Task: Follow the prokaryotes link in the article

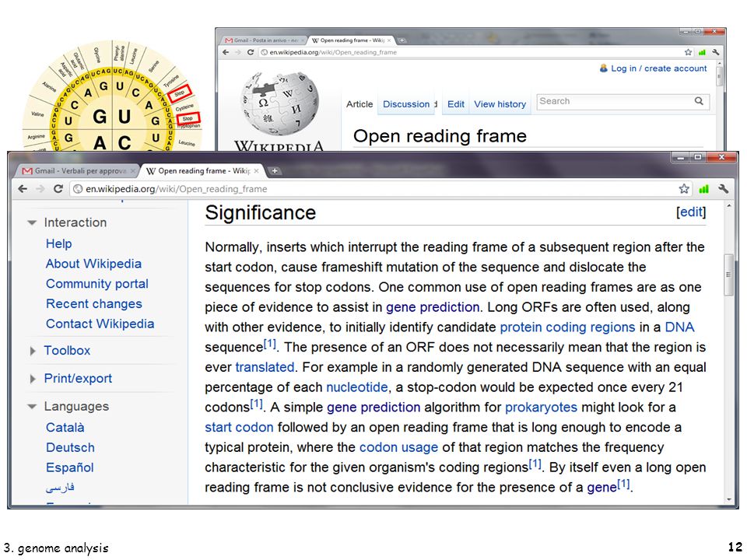Action: (x=541, y=407)
